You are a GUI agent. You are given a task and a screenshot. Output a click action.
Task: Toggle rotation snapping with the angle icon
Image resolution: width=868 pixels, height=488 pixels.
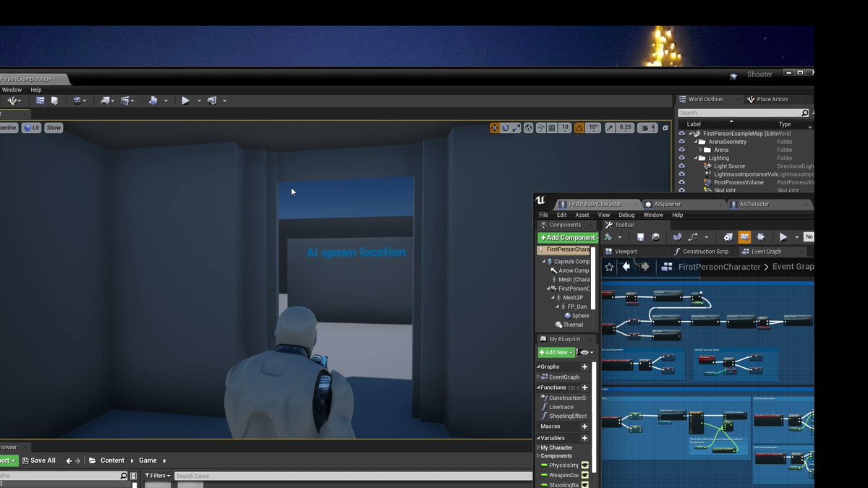[579, 127]
